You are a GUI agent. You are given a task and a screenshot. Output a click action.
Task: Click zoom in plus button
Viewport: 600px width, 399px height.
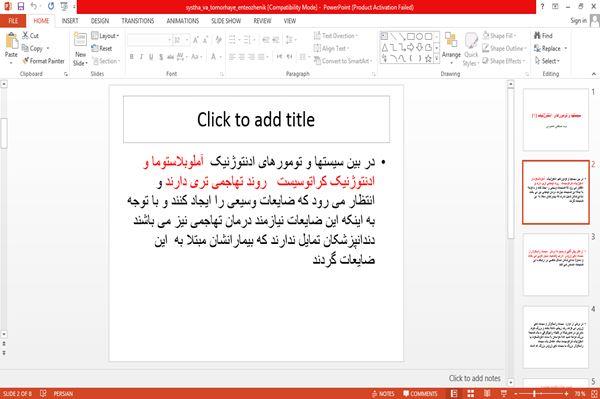[566, 394]
